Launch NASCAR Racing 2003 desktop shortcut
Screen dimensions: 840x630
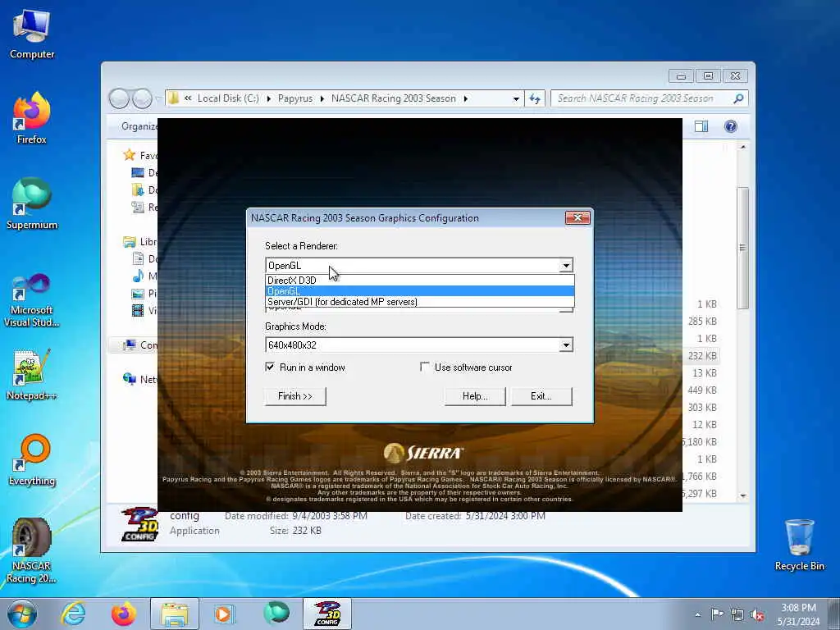click(32, 550)
